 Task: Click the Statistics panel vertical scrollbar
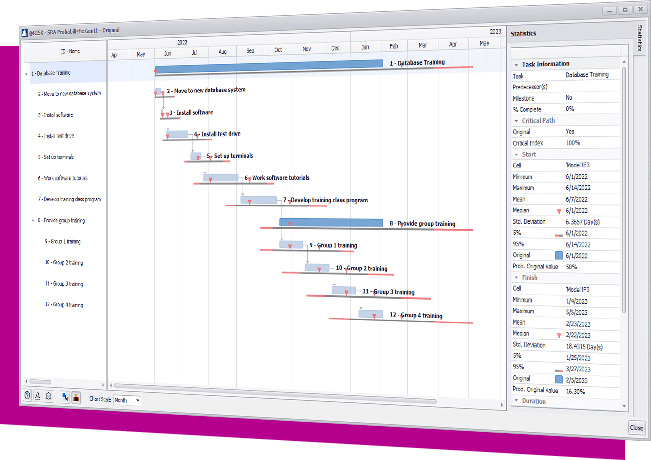tap(624, 189)
